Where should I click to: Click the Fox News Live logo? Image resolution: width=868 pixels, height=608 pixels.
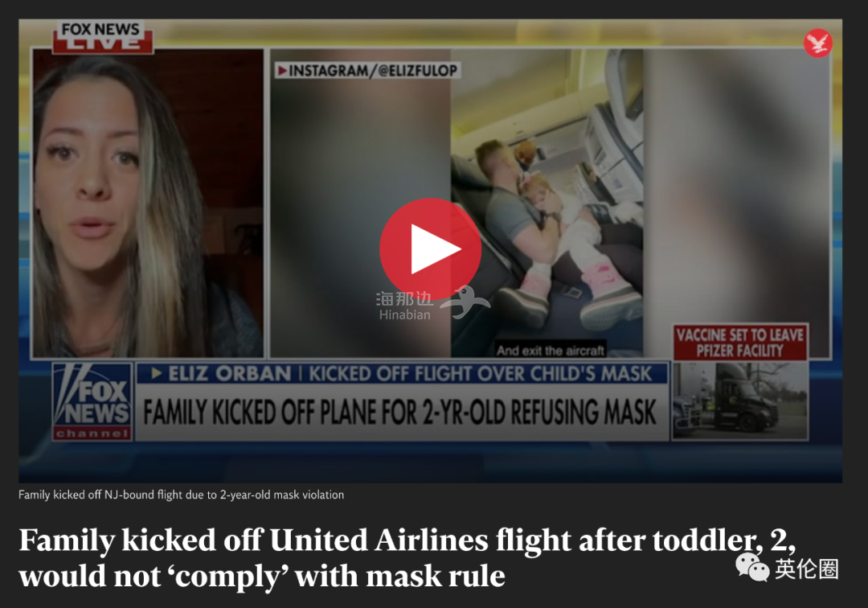click(102, 37)
